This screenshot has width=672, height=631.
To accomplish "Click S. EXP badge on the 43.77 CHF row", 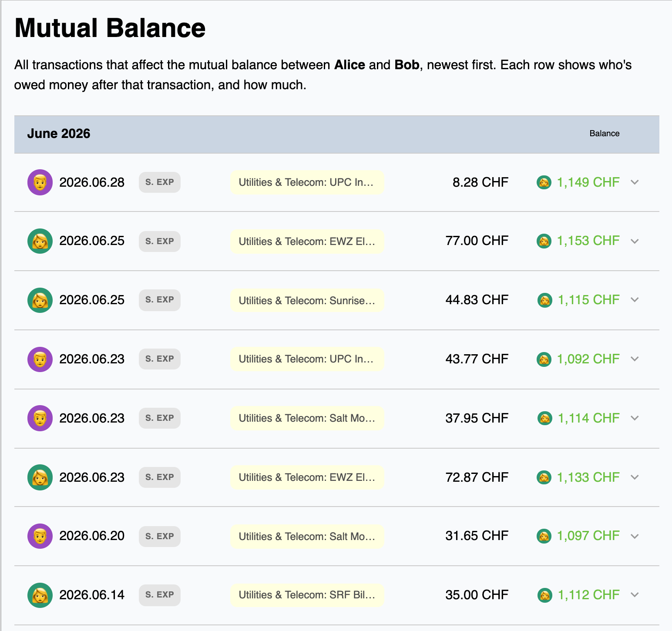I will tap(160, 359).
